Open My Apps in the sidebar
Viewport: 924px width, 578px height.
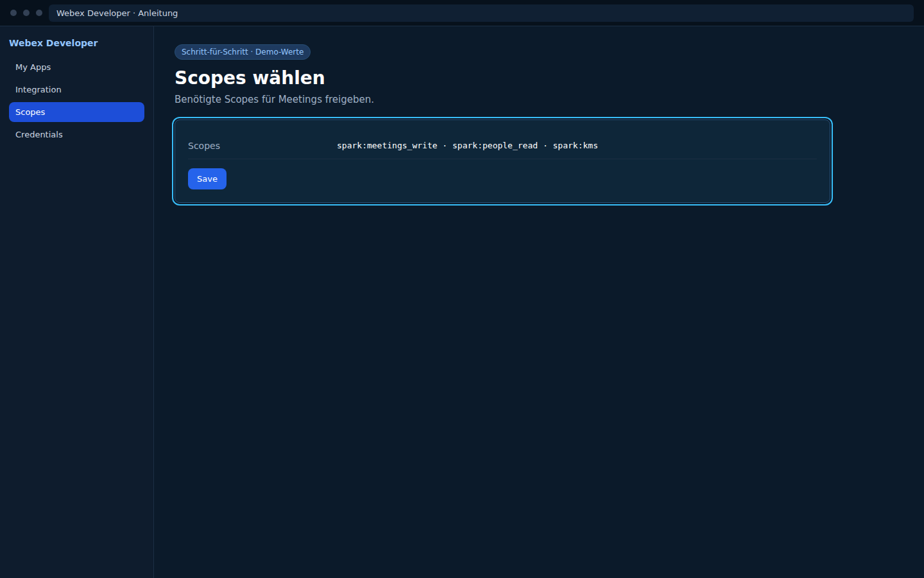point(76,67)
